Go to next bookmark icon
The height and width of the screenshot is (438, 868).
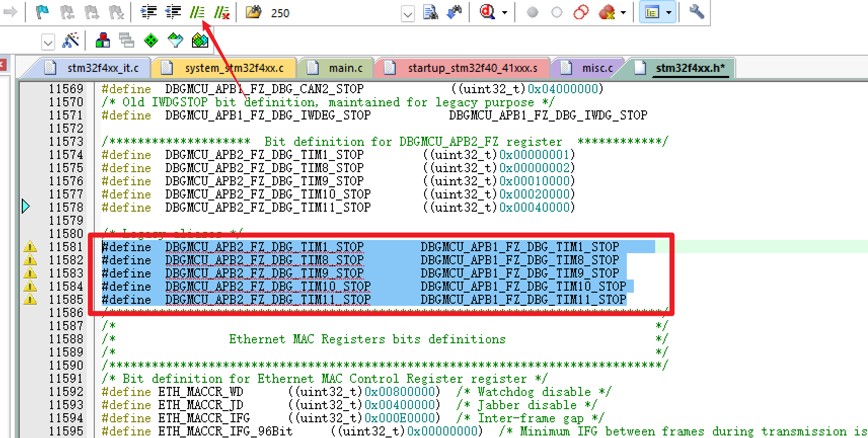click(92, 12)
